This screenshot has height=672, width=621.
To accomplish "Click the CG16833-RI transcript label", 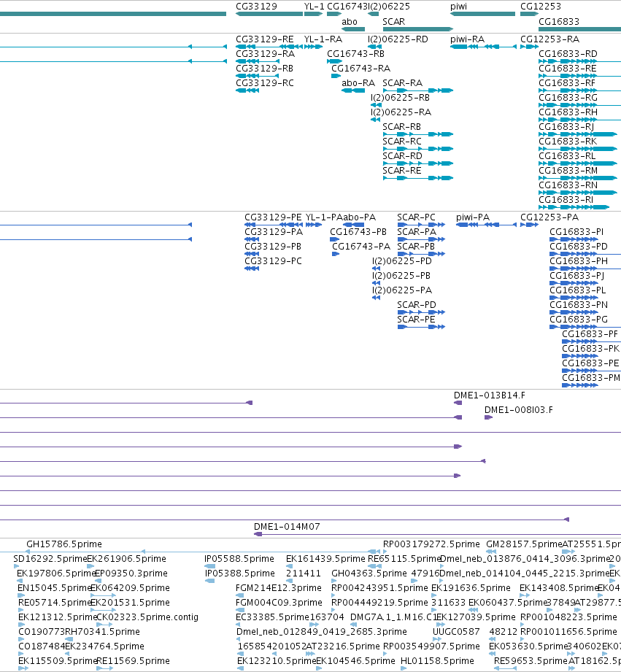I will pyautogui.click(x=566, y=199).
